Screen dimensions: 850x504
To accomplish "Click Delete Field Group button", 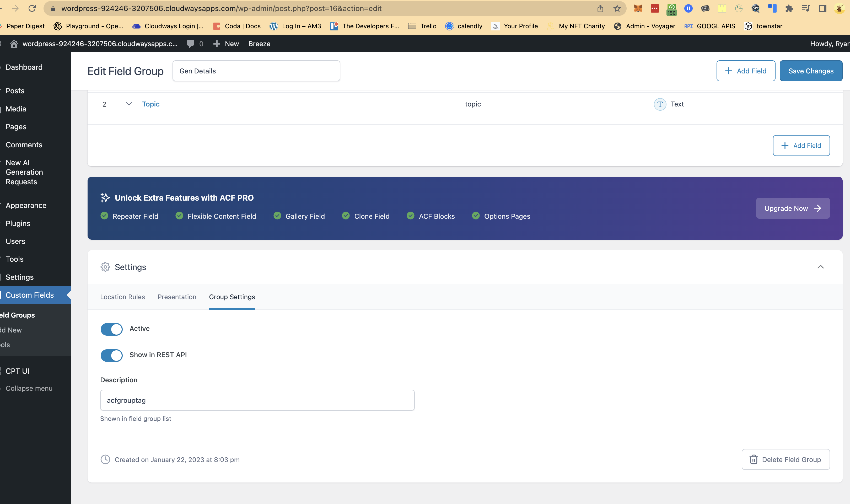I will click(x=786, y=459).
